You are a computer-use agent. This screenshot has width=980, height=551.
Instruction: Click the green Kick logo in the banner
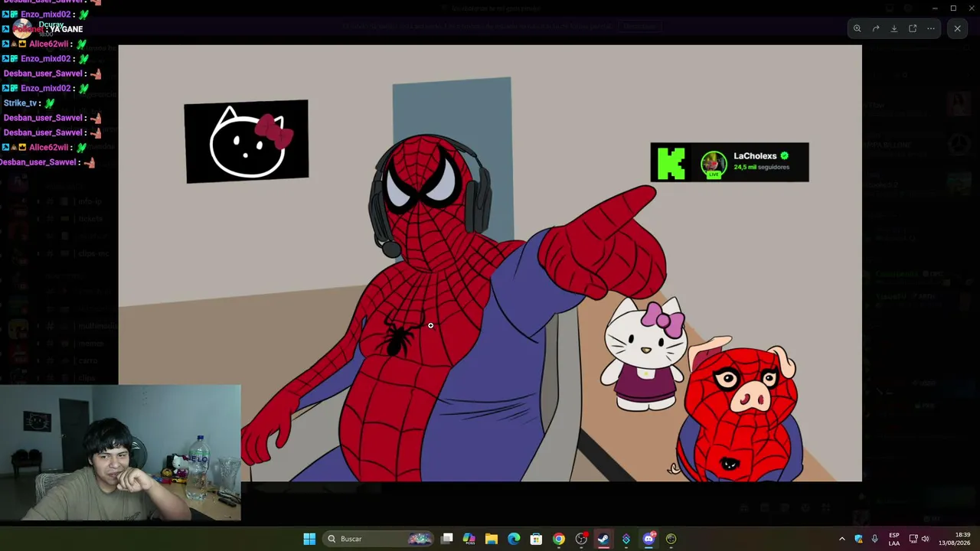coord(671,164)
